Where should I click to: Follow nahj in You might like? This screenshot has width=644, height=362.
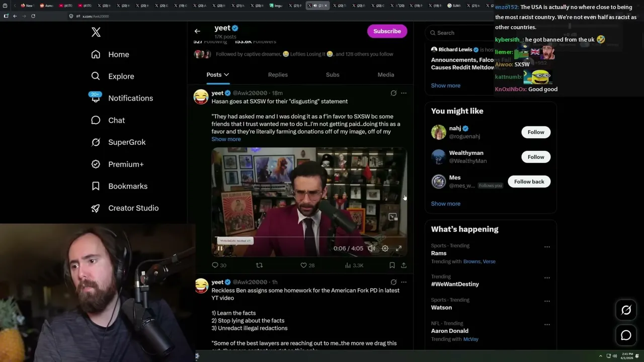click(536, 132)
